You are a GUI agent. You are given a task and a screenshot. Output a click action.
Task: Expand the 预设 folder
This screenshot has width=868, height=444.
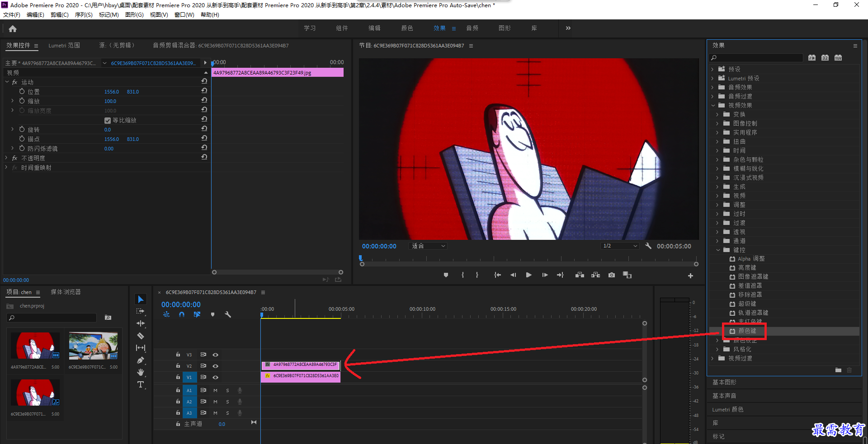tap(713, 69)
